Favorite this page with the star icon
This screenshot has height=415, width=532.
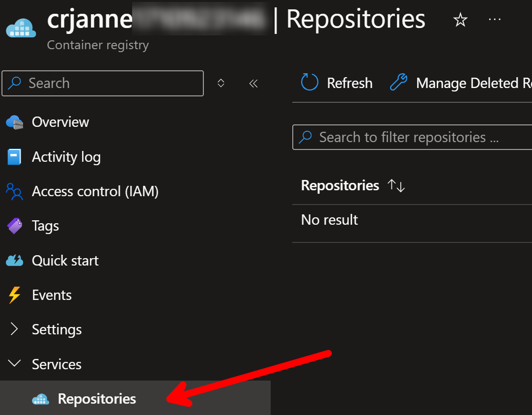pyautogui.click(x=460, y=20)
